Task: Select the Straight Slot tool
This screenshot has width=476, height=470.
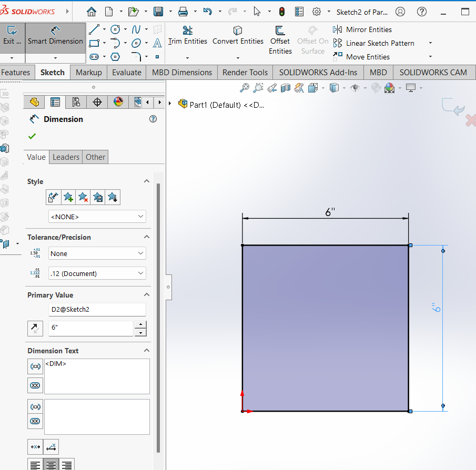Action: (x=94, y=57)
